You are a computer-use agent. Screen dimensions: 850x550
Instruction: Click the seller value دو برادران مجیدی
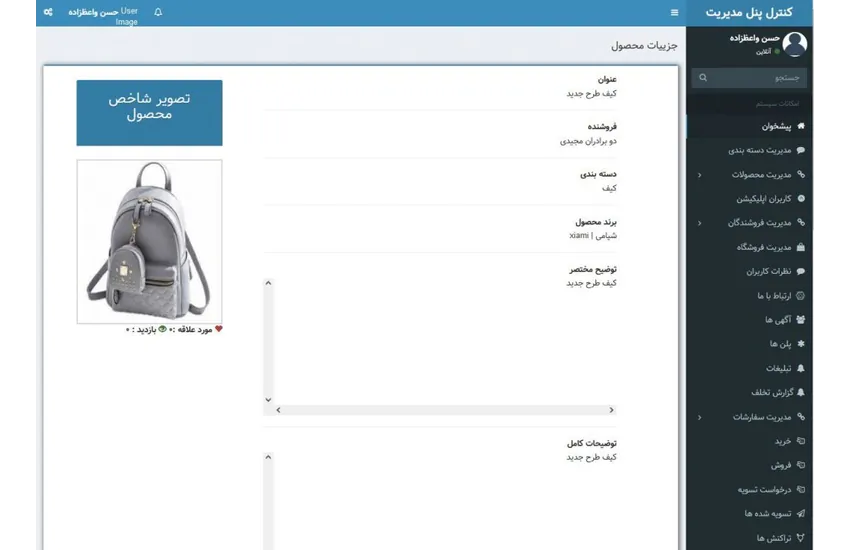coord(588,141)
